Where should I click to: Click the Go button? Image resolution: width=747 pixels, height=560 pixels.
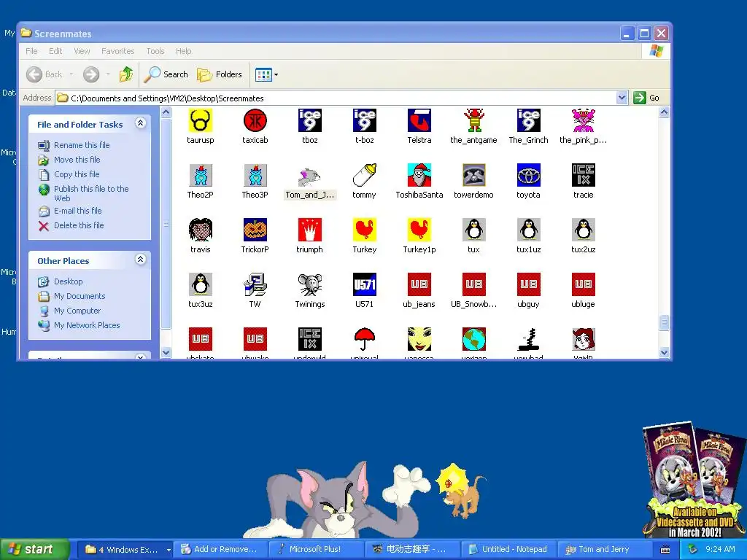click(646, 98)
